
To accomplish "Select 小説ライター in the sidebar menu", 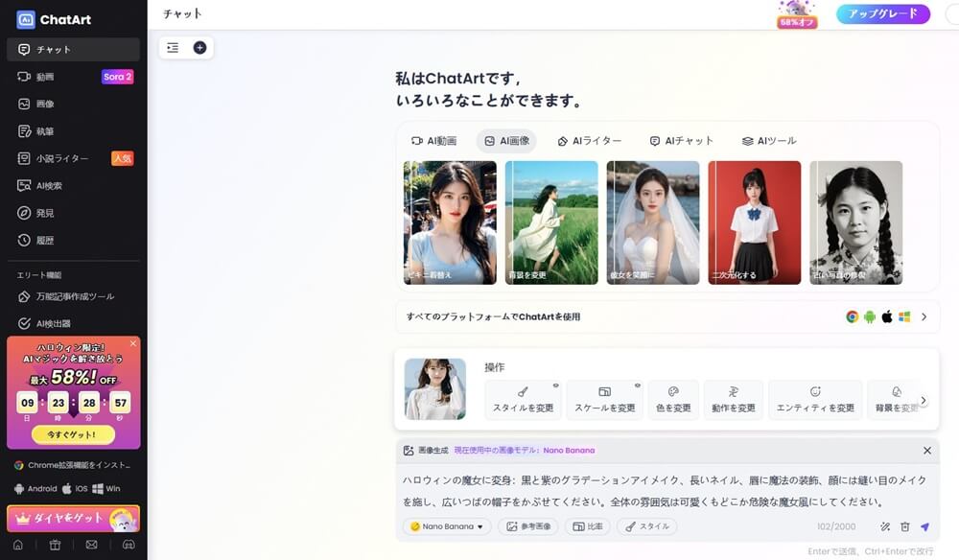I will (x=63, y=158).
